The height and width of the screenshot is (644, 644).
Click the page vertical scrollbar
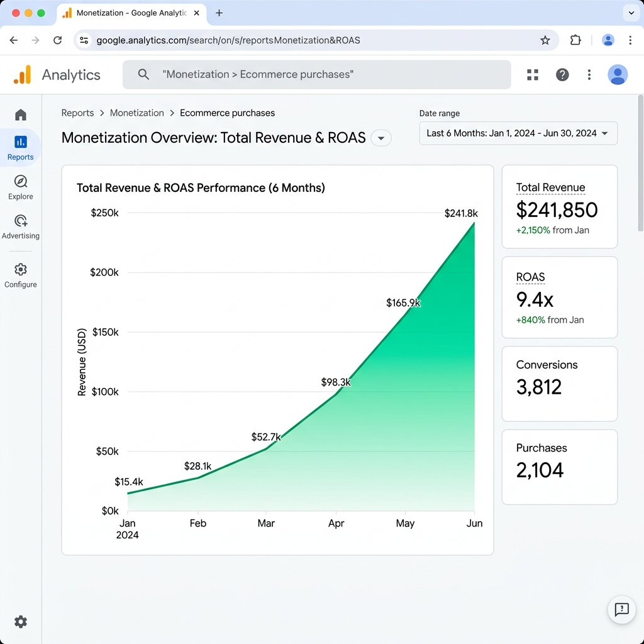coord(640,163)
